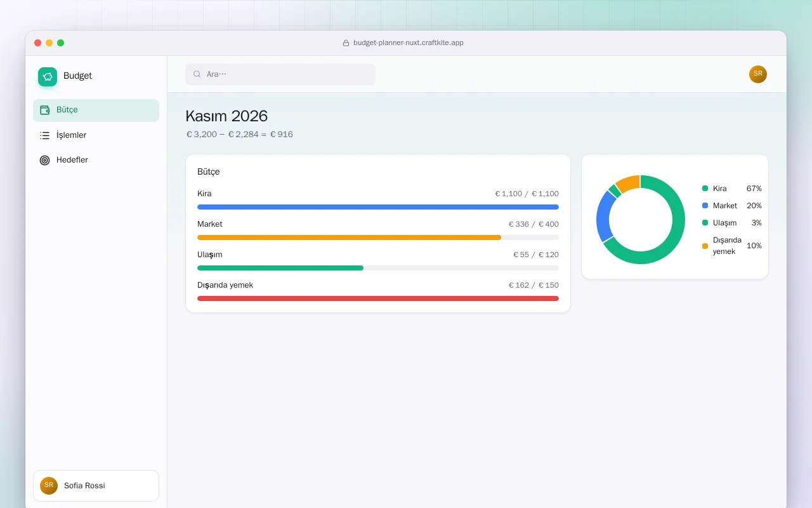Click the "€1,100 / €1,100" amount
Image resolution: width=812 pixels, height=508 pixels.
[x=527, y=194]
